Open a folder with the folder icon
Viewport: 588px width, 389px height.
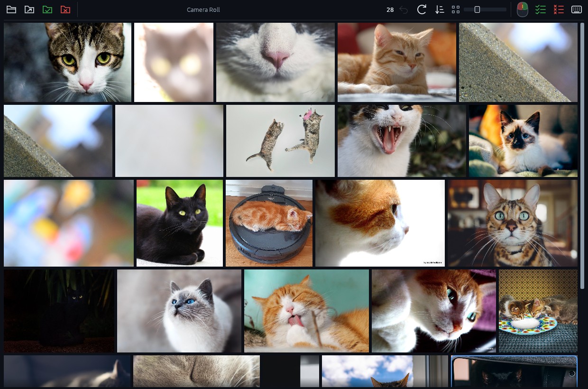point(11,9)
